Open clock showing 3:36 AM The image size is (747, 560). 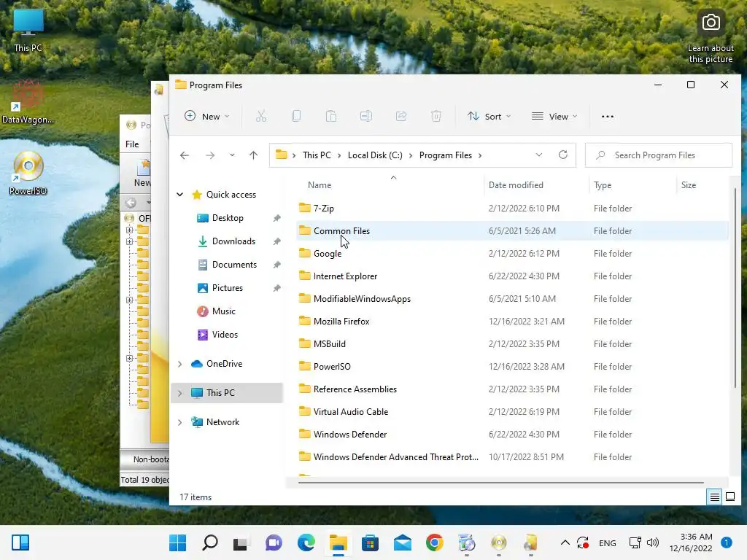coord(691,542)
